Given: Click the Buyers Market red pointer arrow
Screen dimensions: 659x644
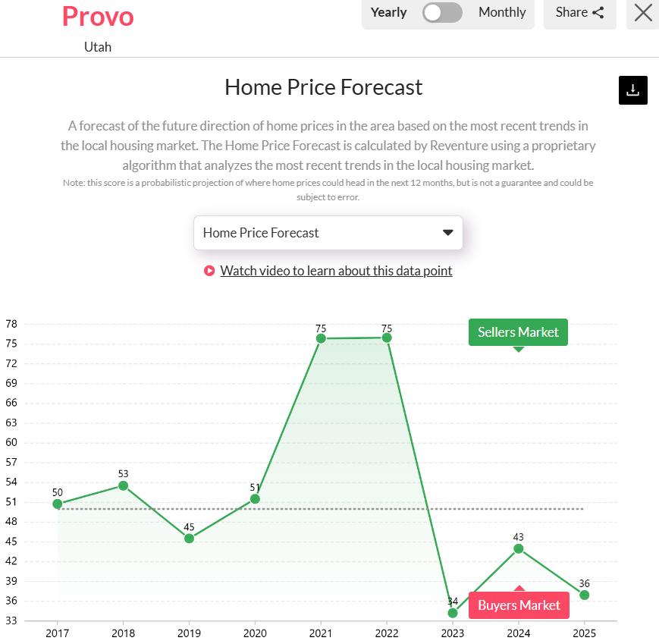Looking at the screenshot, I should 519,588.
